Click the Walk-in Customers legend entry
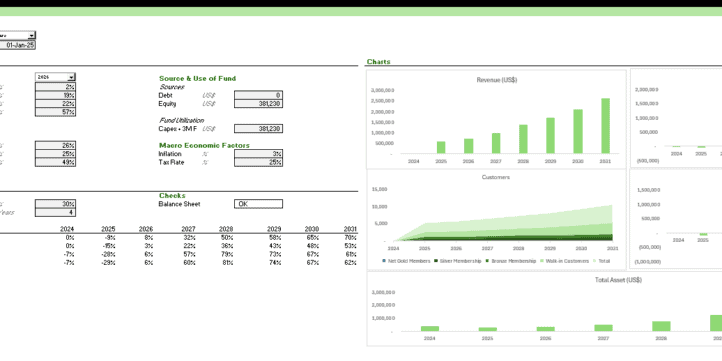This screenshot has width=722, height=361. tap(564, 261)
